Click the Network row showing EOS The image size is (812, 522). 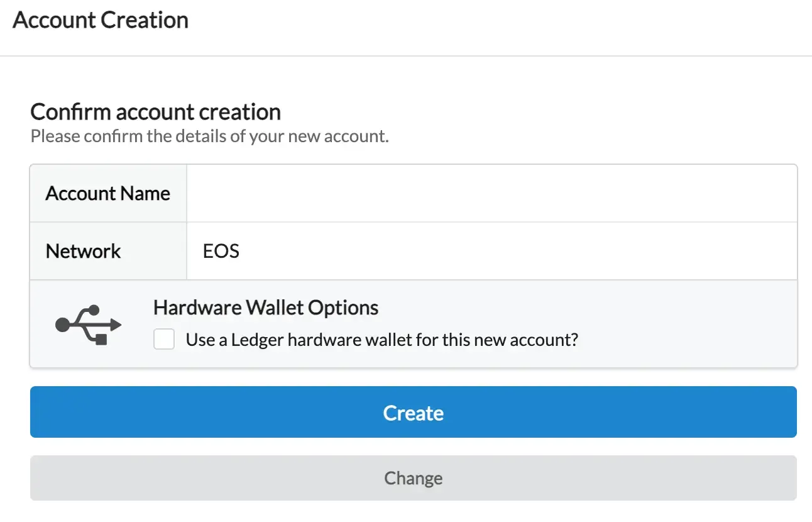[490, 251]
